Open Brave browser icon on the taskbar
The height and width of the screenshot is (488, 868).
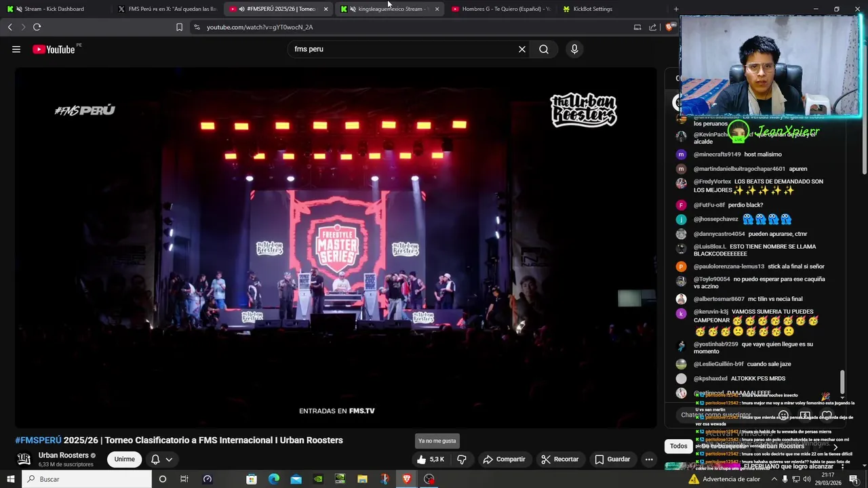406,479
